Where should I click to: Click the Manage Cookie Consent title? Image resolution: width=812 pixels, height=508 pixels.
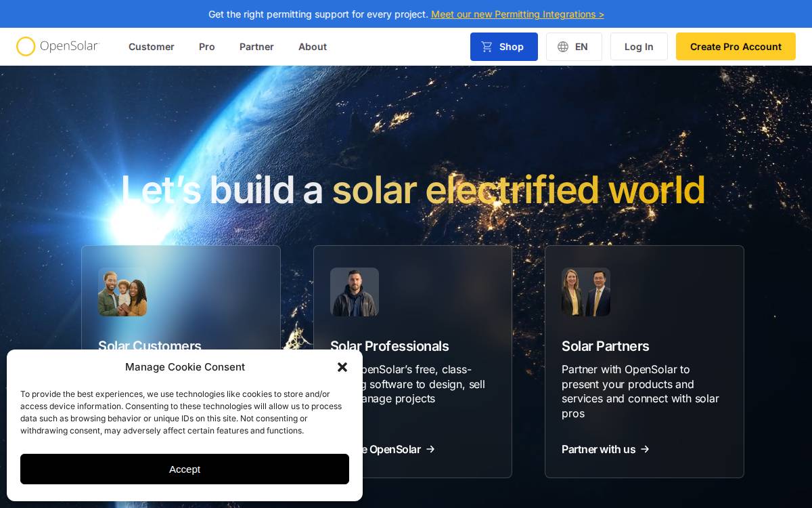point(185,367)
